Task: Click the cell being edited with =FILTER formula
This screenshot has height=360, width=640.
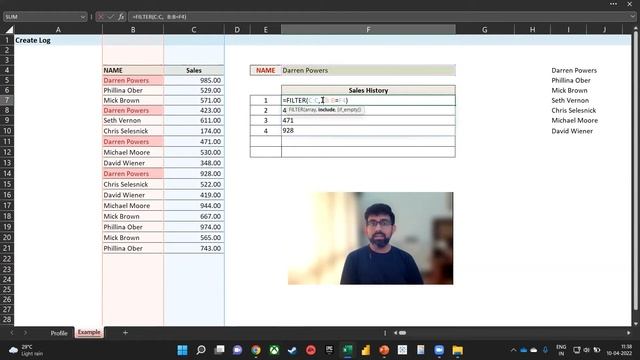Action: [368, 100]
